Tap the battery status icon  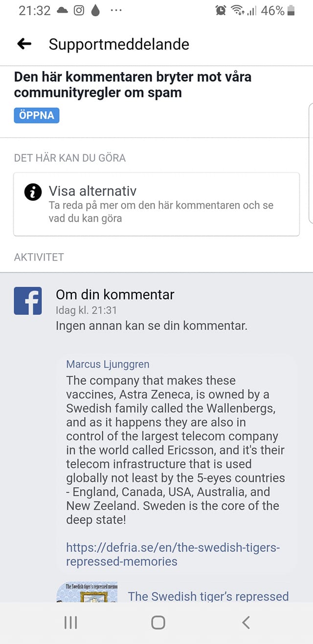[291, 11]
